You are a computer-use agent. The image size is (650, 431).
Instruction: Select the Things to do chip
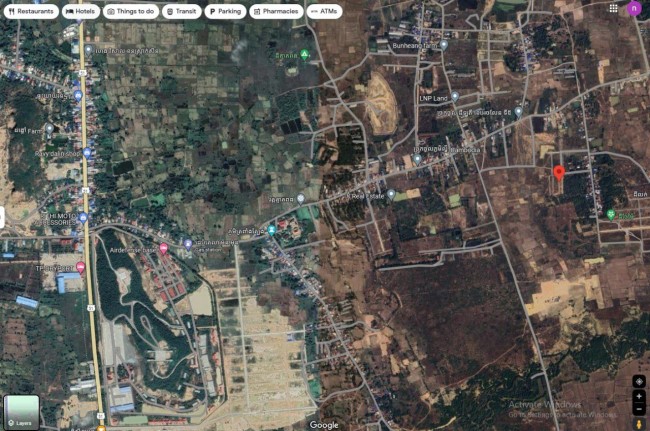(x=131, y=11)
